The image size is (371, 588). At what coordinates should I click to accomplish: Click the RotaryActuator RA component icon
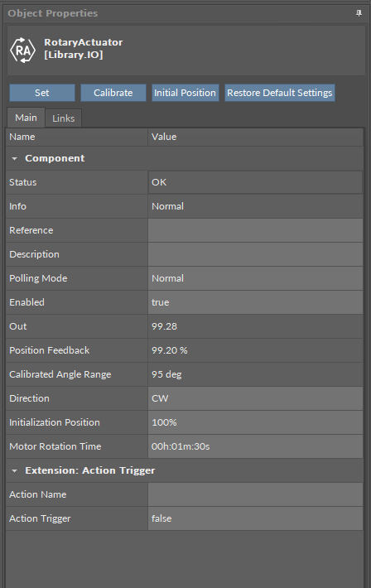22,50
